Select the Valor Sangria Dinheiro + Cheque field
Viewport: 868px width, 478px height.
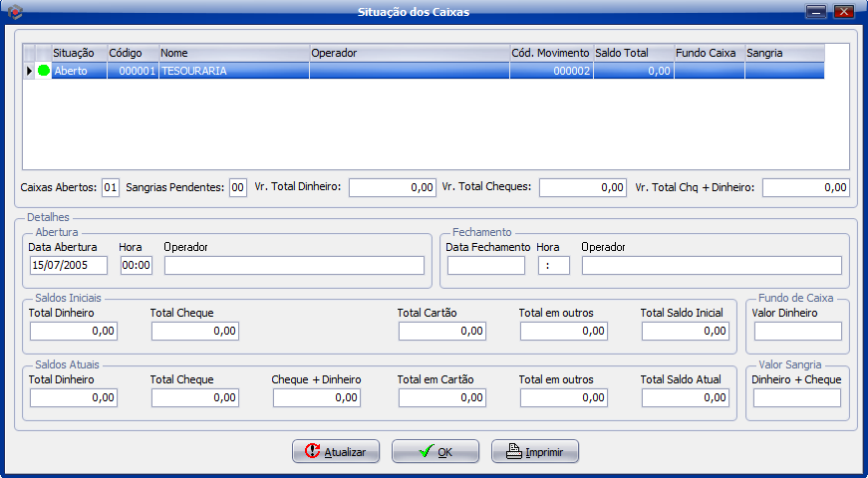click(797, 397)
